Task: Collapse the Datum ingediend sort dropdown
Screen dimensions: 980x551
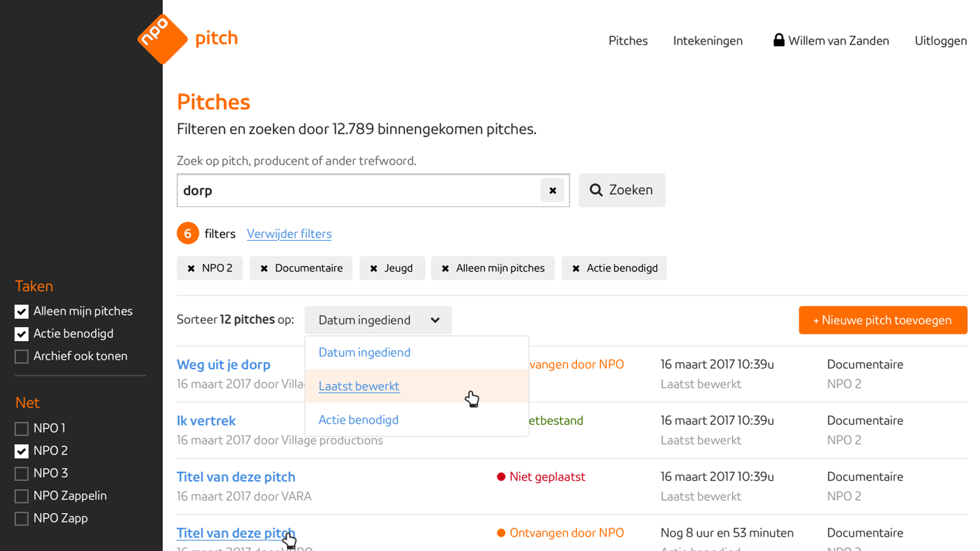Action: pyautogui.click(x=378, y=320)
